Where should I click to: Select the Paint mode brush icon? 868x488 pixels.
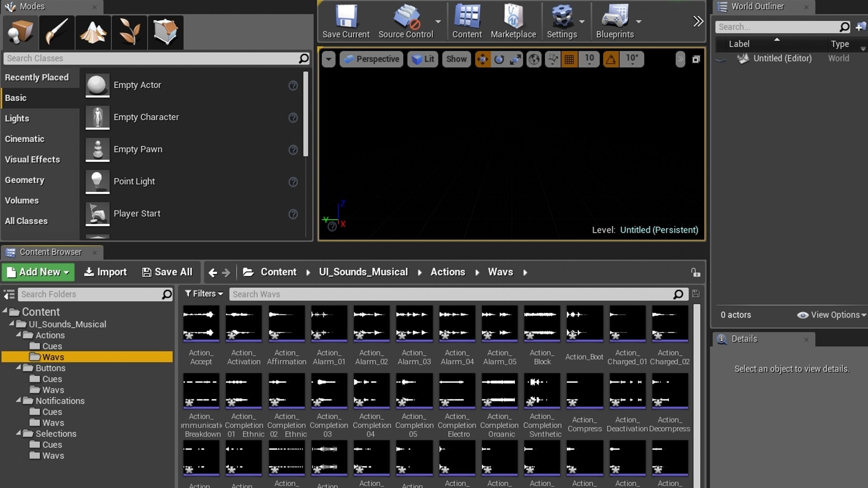(57, 32)
